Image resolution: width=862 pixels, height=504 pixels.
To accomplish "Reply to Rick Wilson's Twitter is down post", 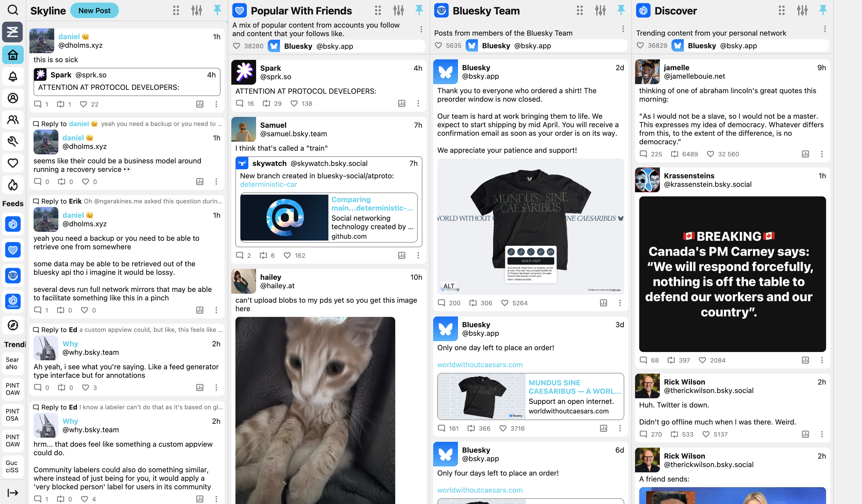I will click(x=643, y=434).
